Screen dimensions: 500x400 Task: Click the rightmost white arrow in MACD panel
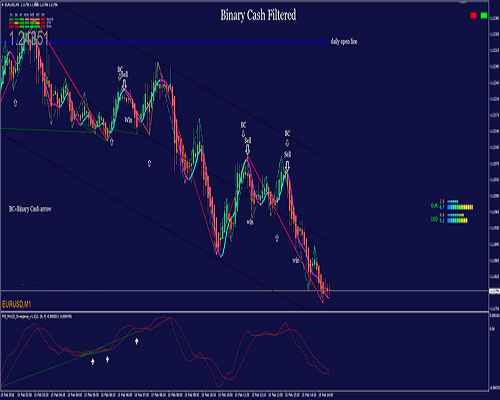pos(136,341)
